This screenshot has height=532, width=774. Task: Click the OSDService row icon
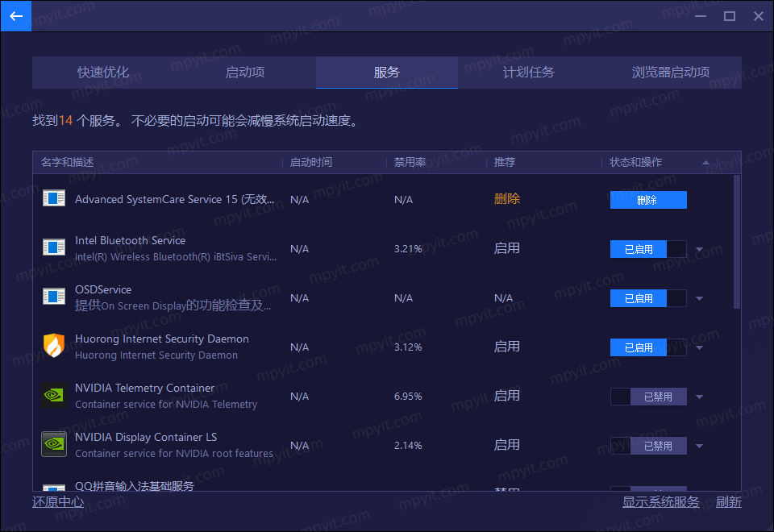point(54,296)
